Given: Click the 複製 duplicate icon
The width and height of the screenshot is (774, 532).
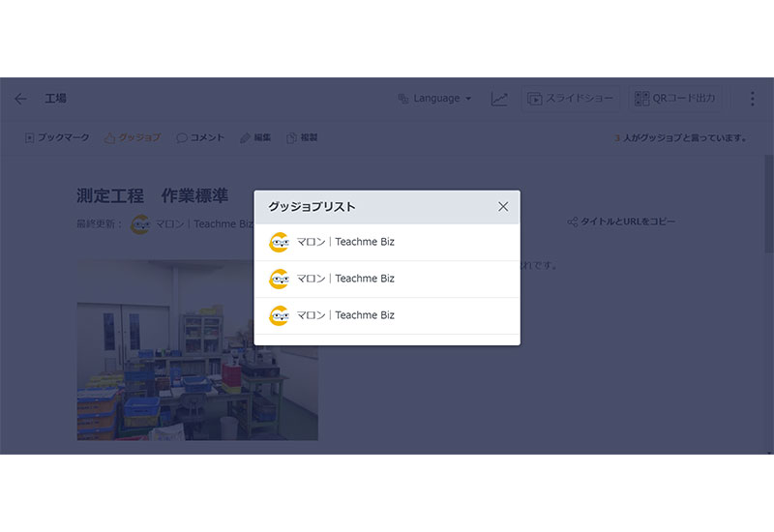Looking at the screenshot, I should point(302,138).
